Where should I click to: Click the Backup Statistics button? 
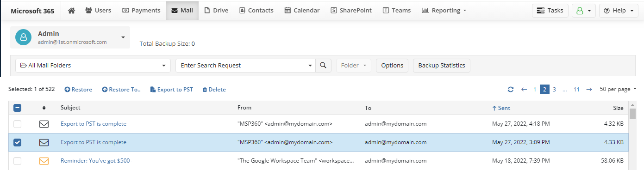pyautogui.click(x=441, y=66)
